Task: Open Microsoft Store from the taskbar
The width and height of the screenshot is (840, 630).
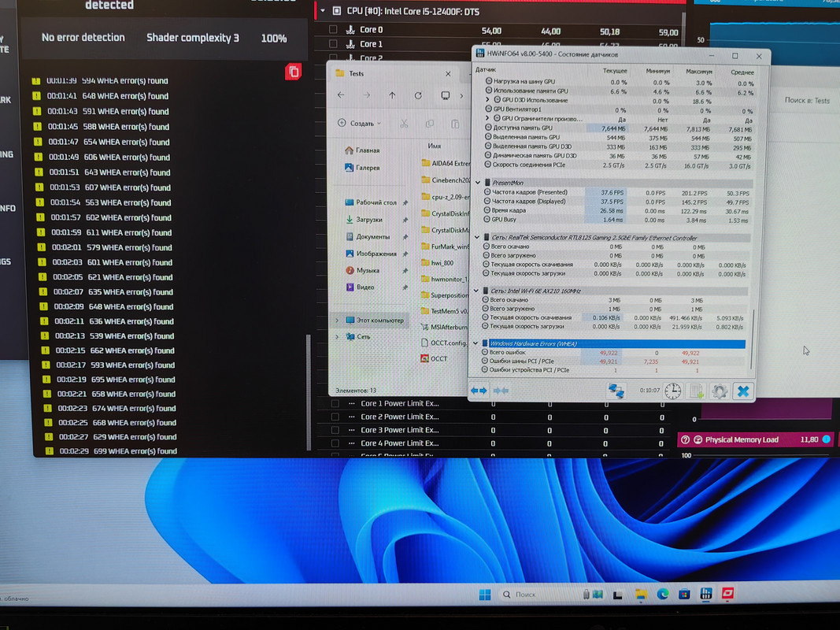Action: (684, 594)
